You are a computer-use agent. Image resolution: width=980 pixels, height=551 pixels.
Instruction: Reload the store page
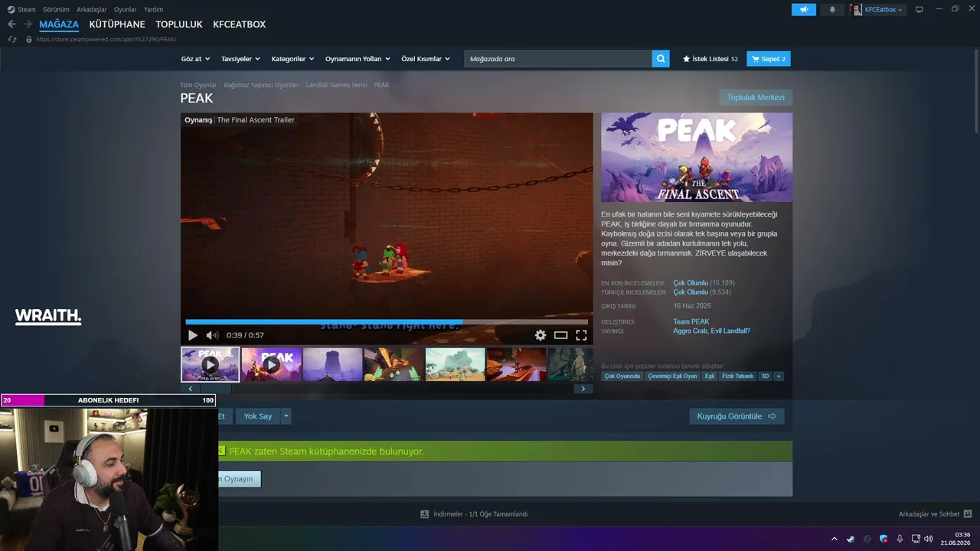[x=12, y=39]
